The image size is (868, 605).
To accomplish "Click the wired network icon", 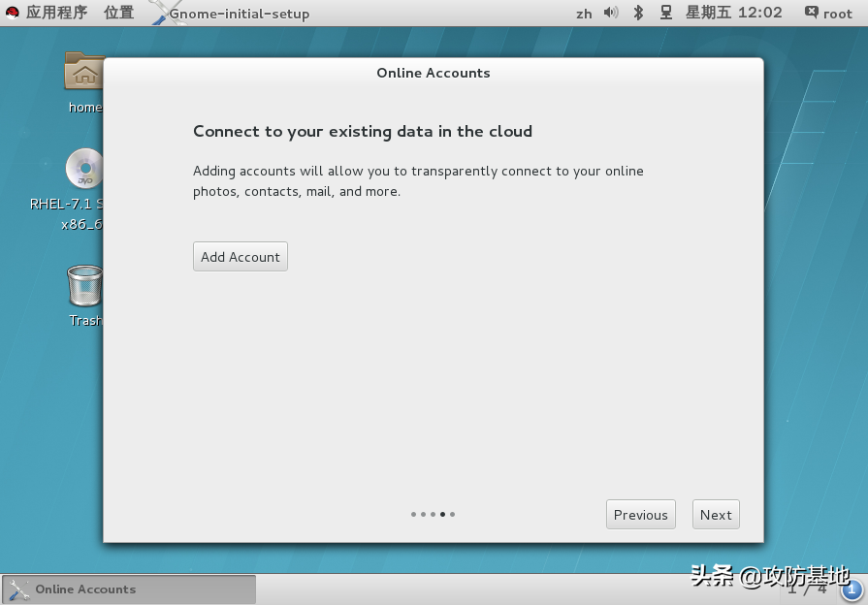I will pos(666,13).
